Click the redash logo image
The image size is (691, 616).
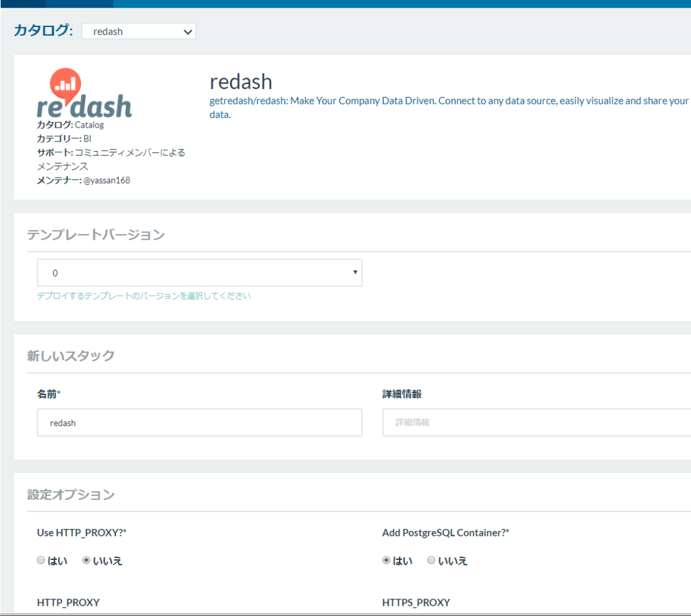click(x=84, y=93)
